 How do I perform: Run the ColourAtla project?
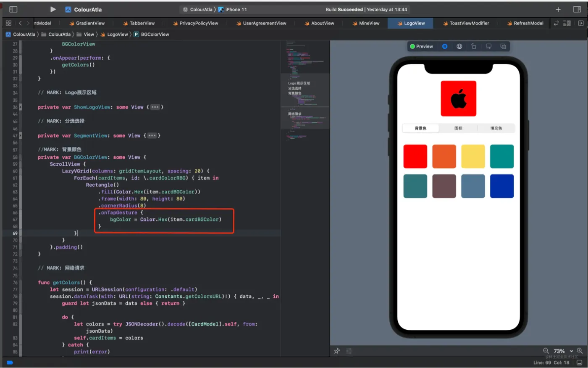point(53,9)
